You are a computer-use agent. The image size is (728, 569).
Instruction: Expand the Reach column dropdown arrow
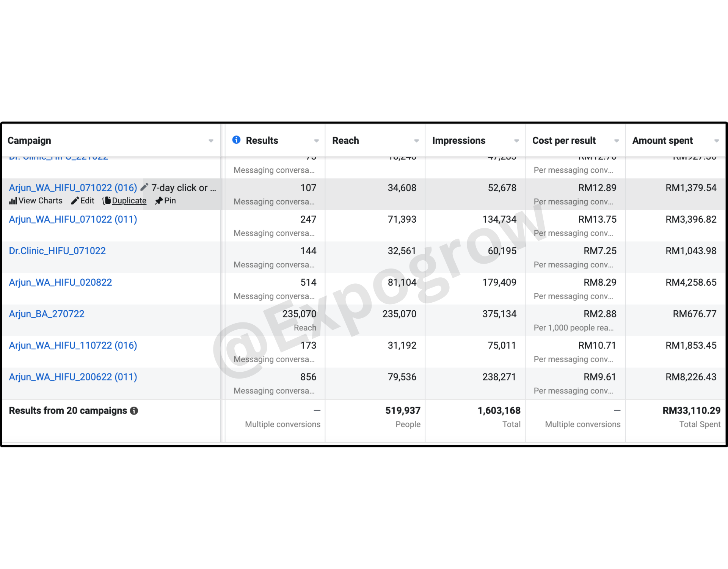pos(416,141)
